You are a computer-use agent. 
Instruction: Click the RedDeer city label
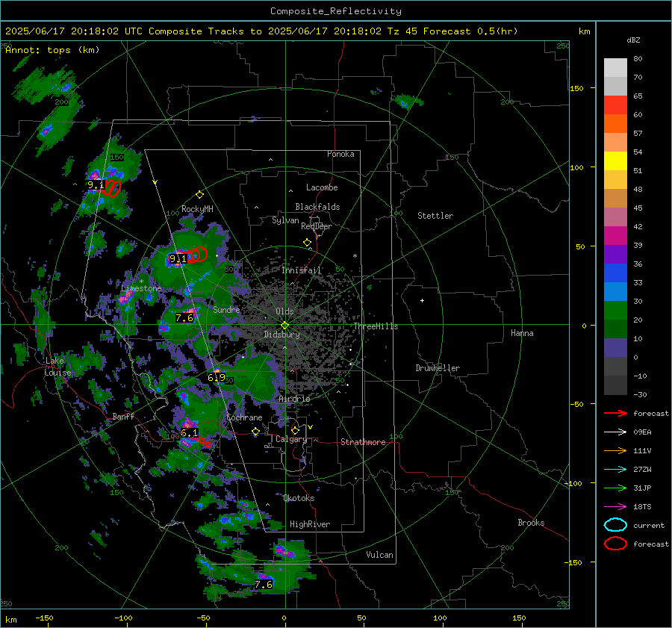pos(317,226)
